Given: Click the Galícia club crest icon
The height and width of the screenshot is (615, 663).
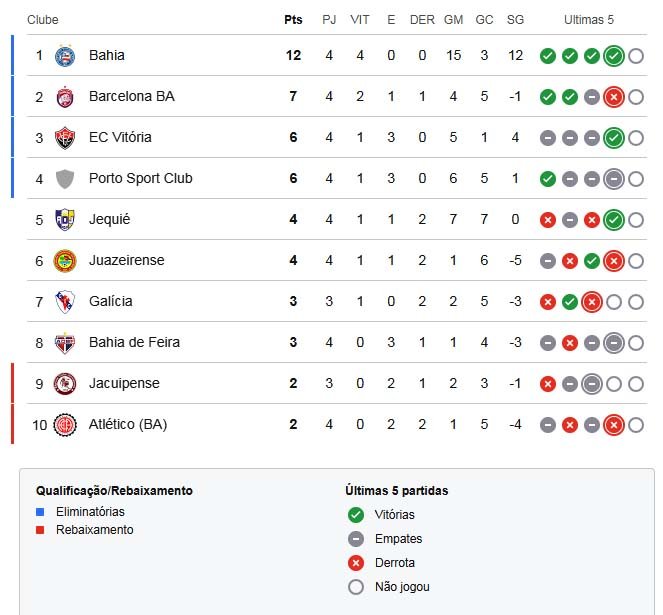Looking at the screenshot, I should (65, 302).
